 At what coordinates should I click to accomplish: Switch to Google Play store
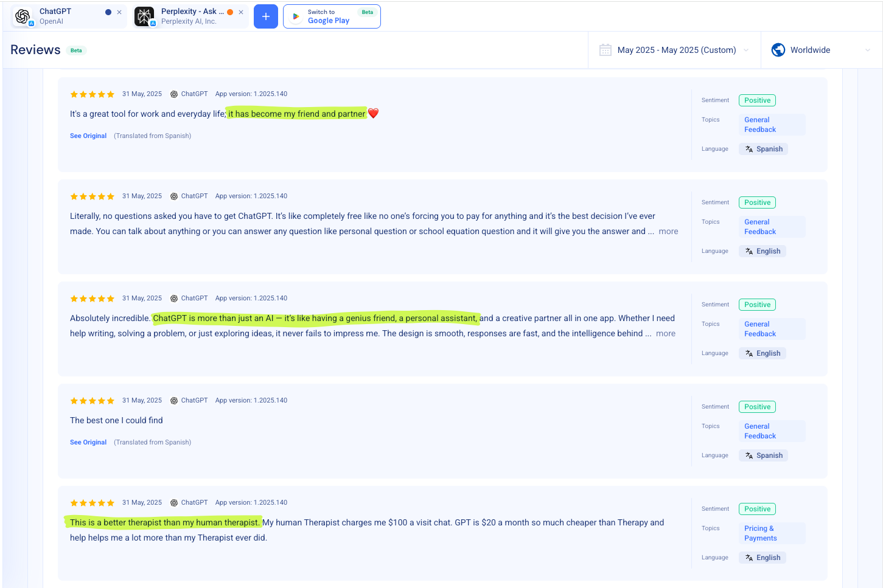tap(332, 16)
